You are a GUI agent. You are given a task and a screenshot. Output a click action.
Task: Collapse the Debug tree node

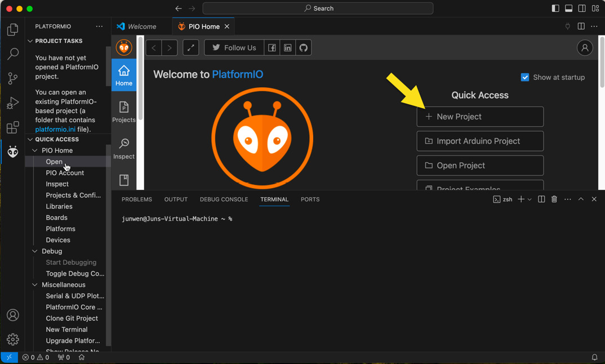35,251
